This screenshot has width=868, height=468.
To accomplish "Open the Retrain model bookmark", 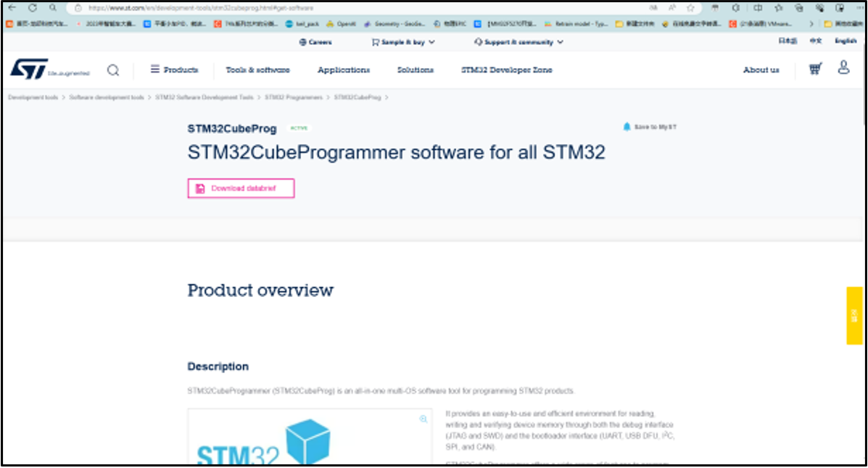I will (576, 24).
